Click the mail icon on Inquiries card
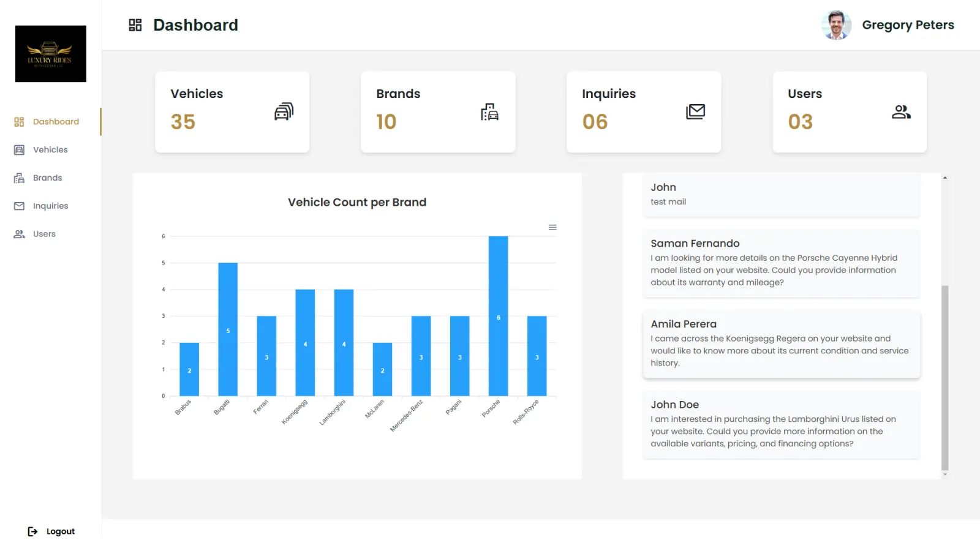Viewport: 980px width, 551px height. [695, 111]
